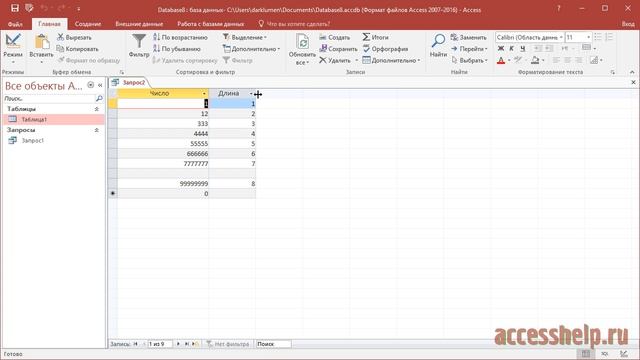Click the Заменить replace button
Image resolution: width=640 pixels, height=360 pixels.
coord(468,37)
